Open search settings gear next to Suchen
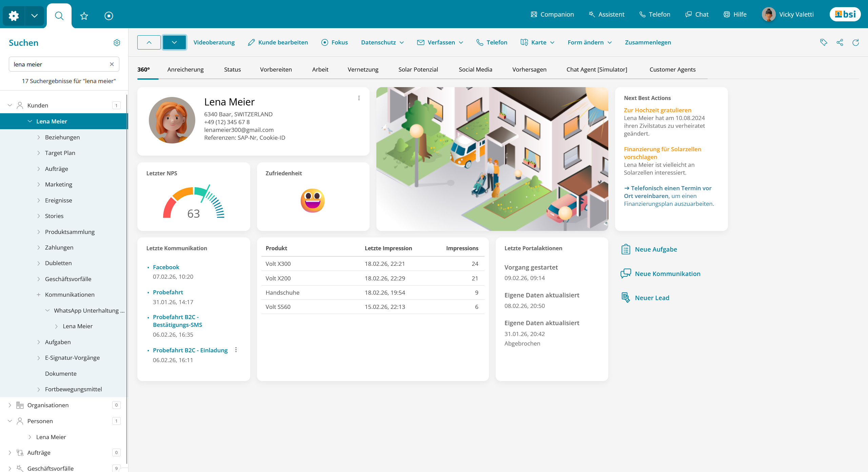Image resolution: width=868 pixels, height=472 pixels. tap(117, 43)
